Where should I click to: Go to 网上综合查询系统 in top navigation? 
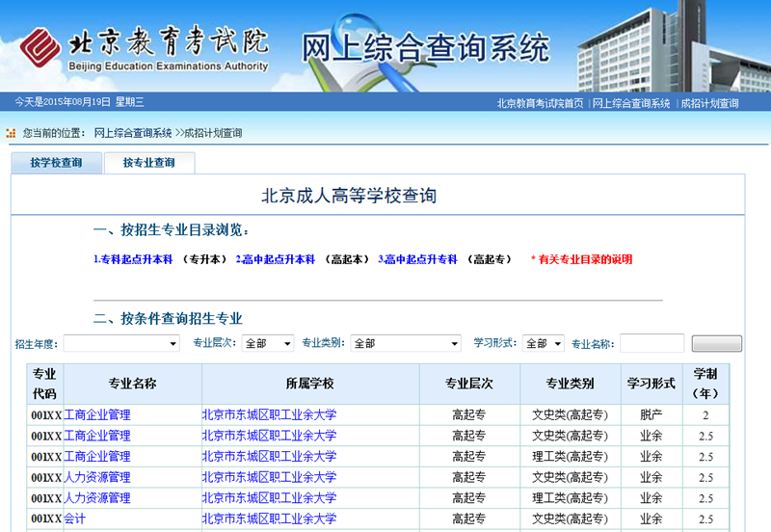631,104
